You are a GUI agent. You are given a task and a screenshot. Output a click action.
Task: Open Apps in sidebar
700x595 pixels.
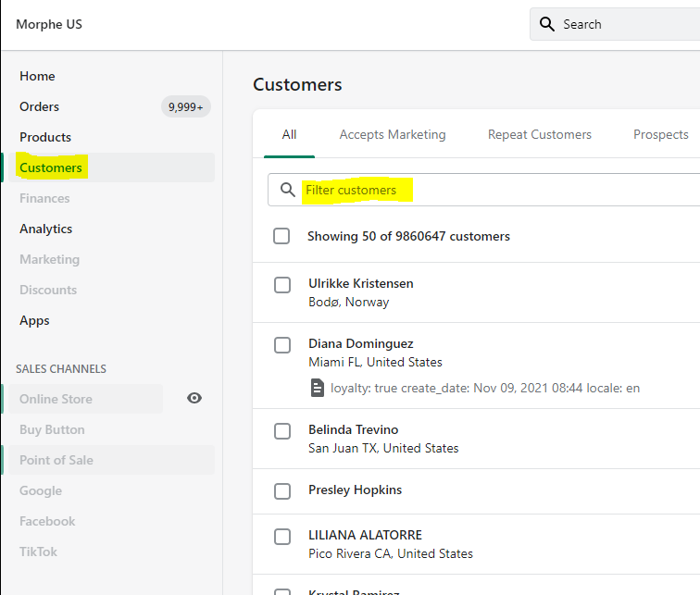click(x=34, y=321)
